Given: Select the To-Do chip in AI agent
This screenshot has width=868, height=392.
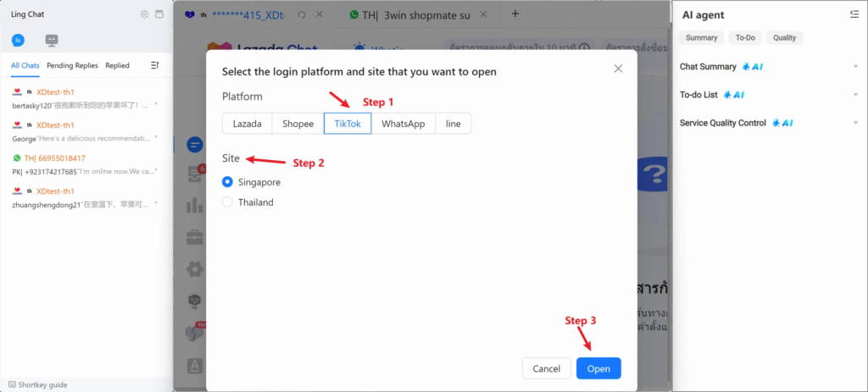Looking at the screenshot, I should [x=745, y=37].
